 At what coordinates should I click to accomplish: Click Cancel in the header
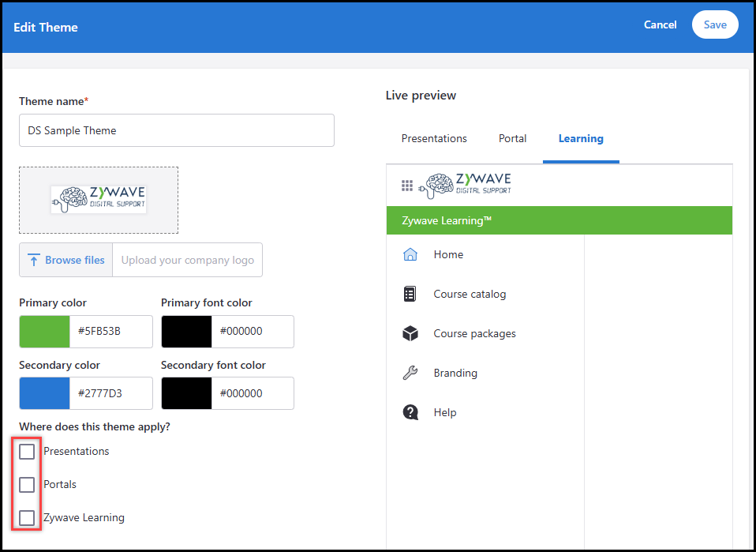tap(660, 24)
